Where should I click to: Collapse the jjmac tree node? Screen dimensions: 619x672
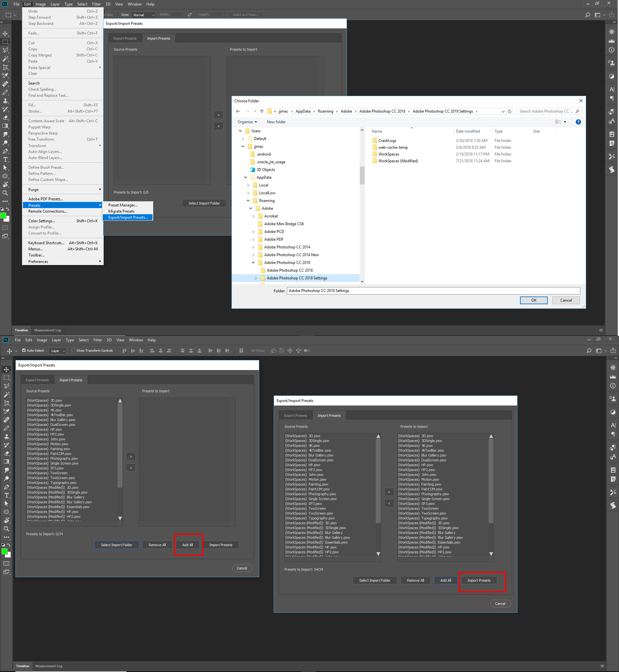pos(243,146)
